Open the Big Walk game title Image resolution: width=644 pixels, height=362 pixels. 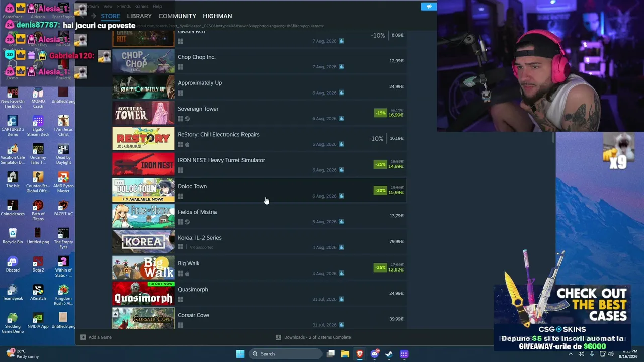(189, 263)
